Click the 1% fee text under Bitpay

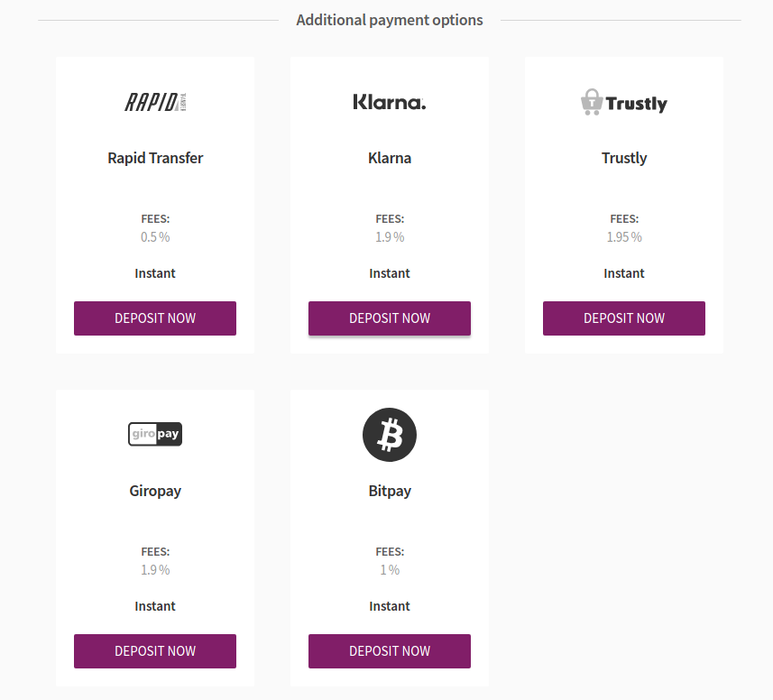[x=389, y=570]
